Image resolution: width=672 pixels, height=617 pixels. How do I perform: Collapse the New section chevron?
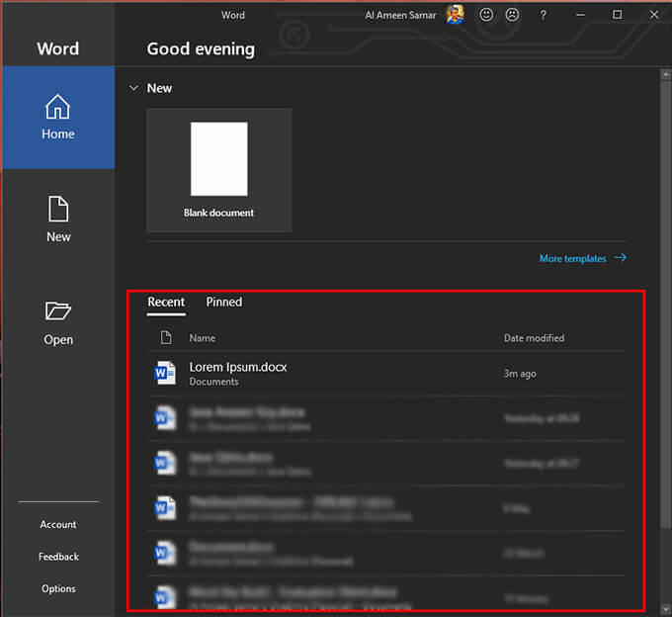click(x=133, y=88)
